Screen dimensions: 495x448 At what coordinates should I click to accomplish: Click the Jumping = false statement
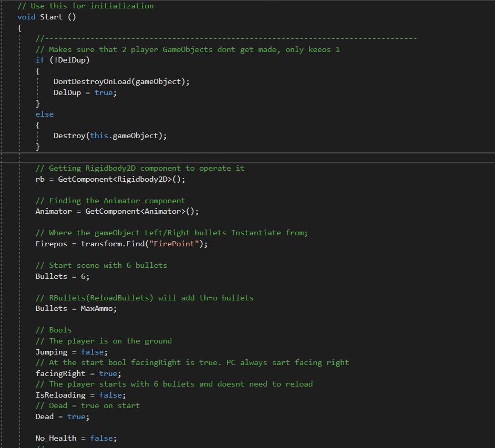(x=71, y=352)
